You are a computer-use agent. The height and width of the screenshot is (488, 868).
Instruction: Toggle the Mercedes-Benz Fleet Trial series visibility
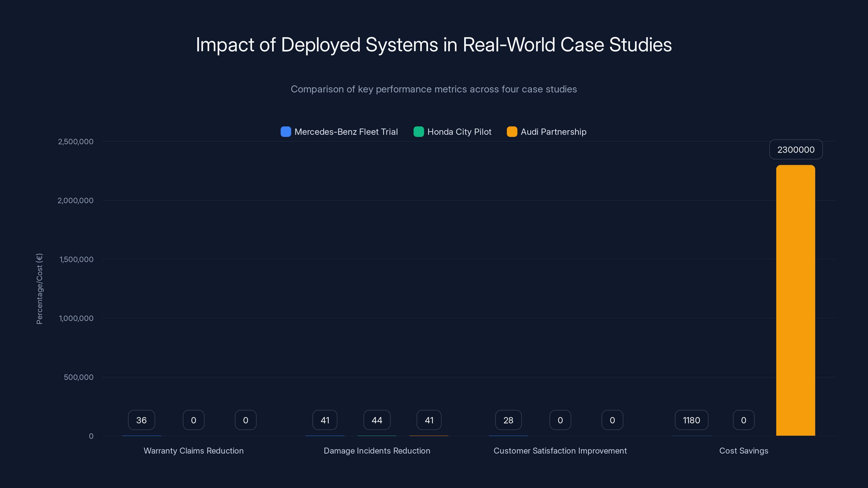click(339, 132)
